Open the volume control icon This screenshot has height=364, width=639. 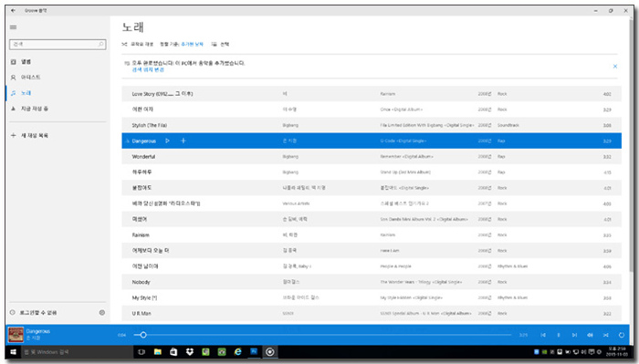(590, 335)
